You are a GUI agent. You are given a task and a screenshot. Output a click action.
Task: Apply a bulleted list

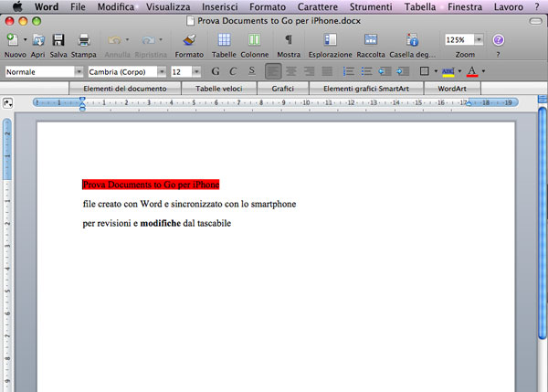[366, 71]
